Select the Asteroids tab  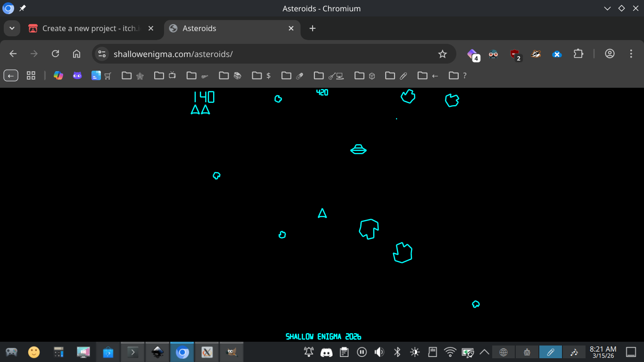232,28
